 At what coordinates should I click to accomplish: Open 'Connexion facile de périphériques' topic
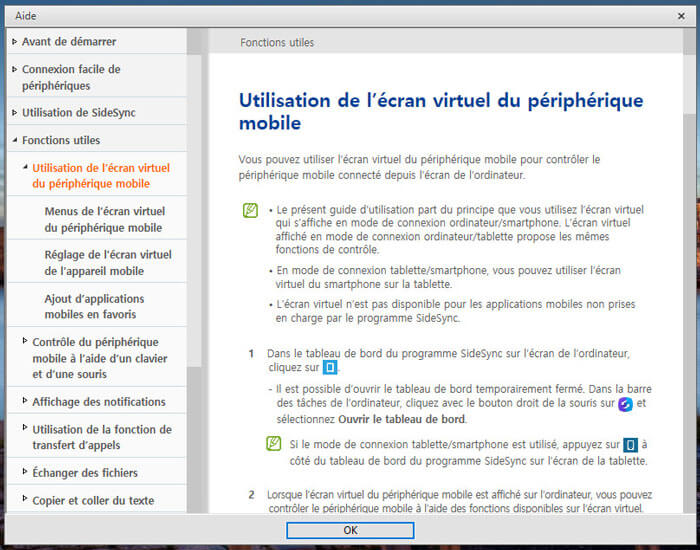pos(71,77)
